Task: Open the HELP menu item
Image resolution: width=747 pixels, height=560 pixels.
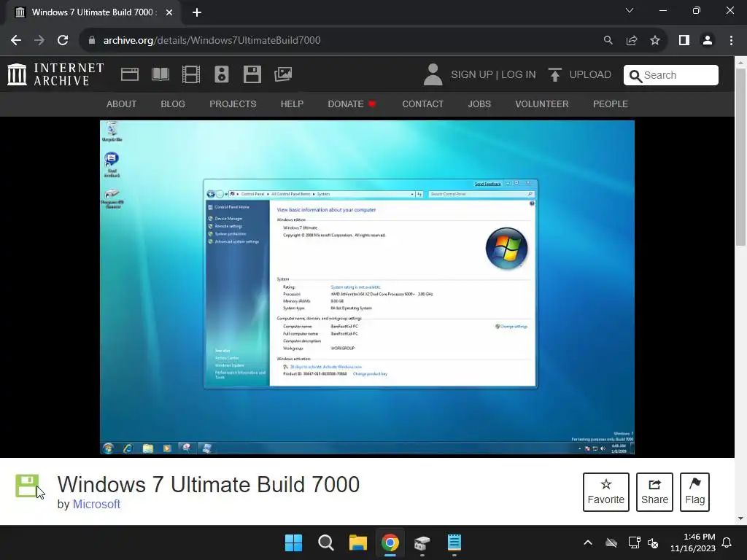Action: coord(292,104)
